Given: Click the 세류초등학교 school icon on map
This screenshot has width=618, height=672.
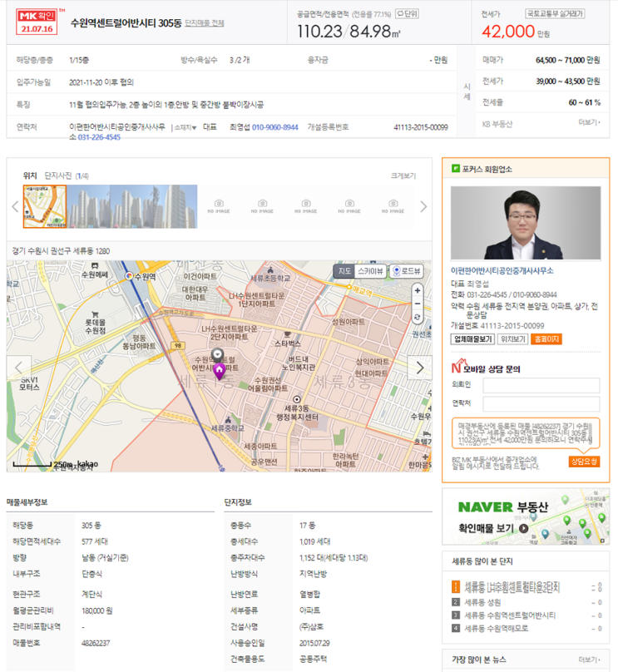Looking at the screenshot, I should click(x=270, y=270).
